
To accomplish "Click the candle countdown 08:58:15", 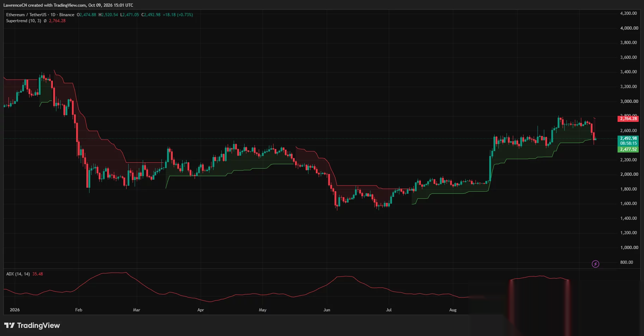I will (628, 143).
